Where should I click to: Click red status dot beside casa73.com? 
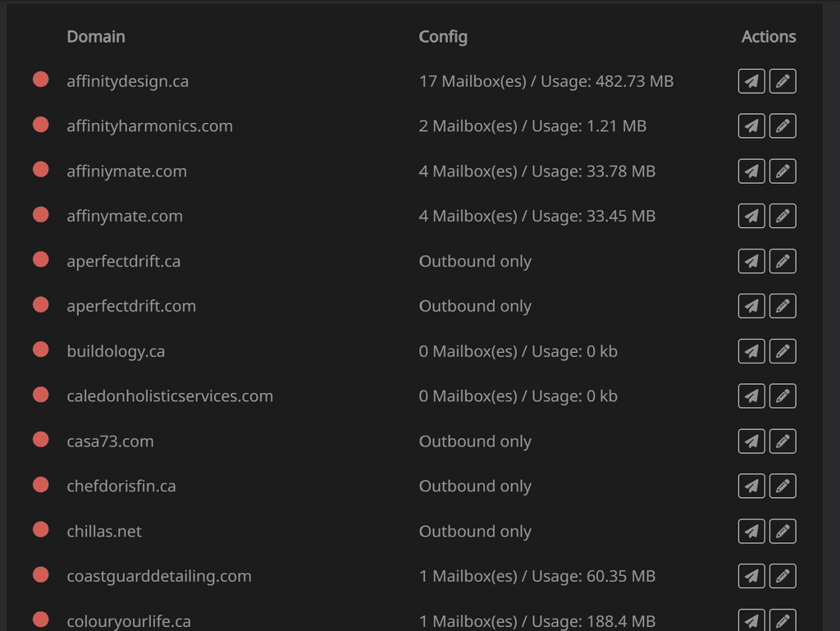pos(41,439)
